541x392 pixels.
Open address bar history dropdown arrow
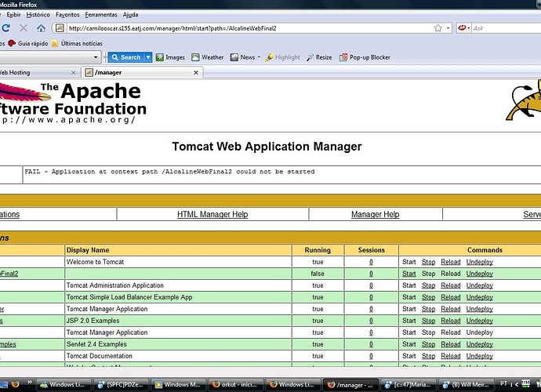click(448, 28)
